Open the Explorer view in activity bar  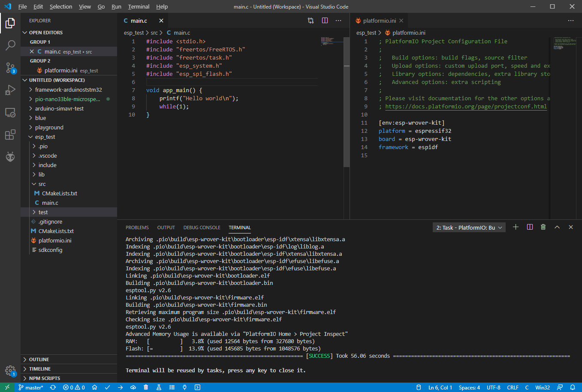10,23
